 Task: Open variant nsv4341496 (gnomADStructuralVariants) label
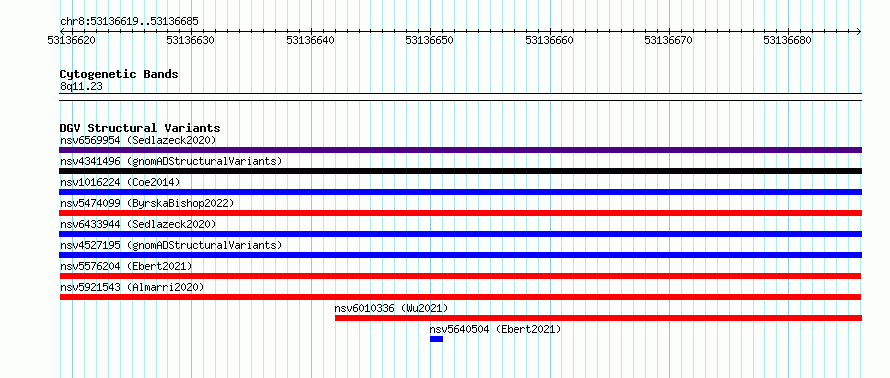[x=171, y=161]
